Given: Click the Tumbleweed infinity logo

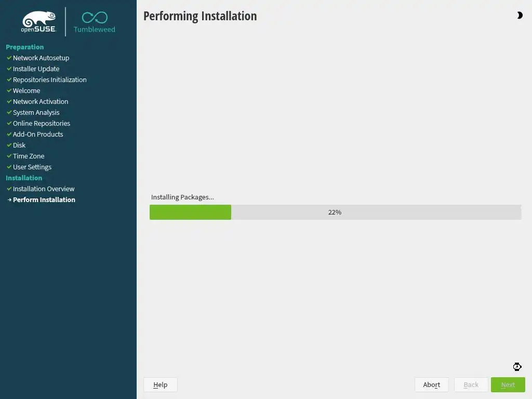Looking at the screenshot, I should tap(95, 22).
